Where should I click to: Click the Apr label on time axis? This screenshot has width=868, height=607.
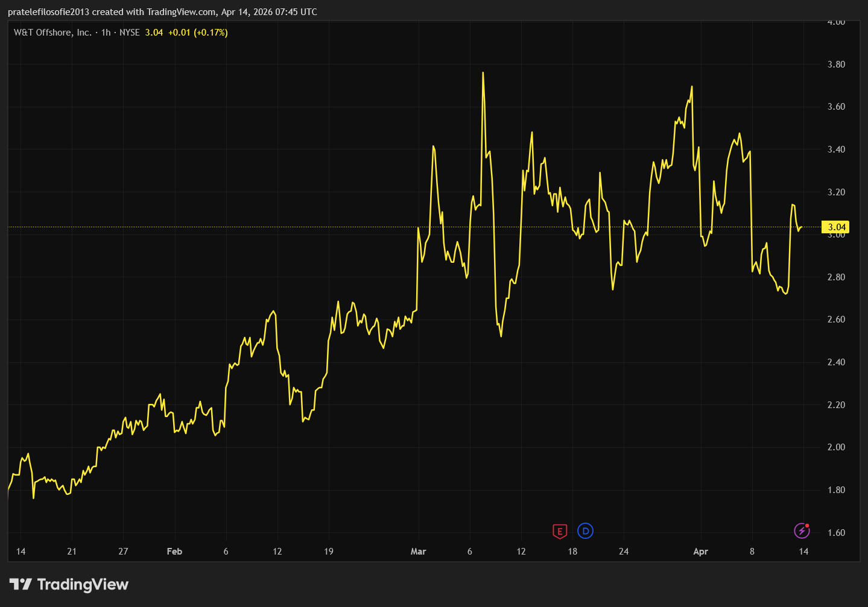pos(700,552)
